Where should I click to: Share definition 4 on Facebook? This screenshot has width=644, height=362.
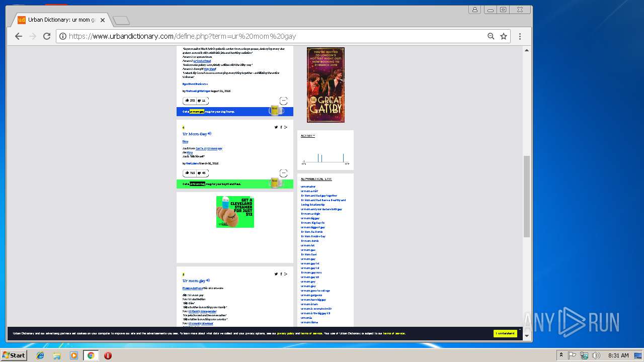point(281,127)
